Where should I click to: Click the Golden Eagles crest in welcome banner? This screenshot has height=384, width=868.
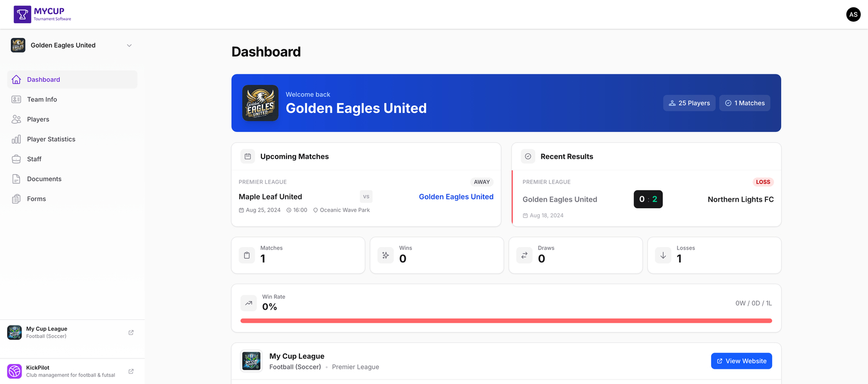point(260,103)
